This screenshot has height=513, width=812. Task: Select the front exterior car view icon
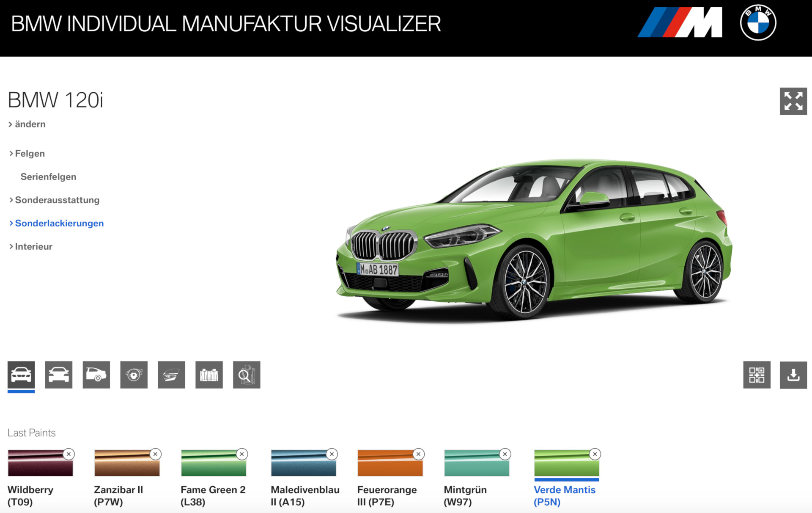pyautogui.click(x=21, y=375)
